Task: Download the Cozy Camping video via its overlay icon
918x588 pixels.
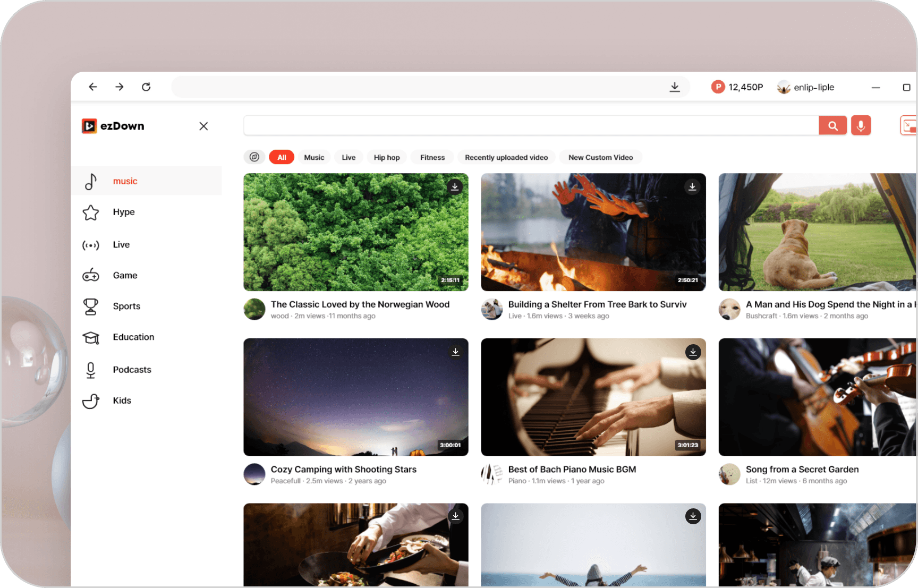Action: tap(455, 352)
